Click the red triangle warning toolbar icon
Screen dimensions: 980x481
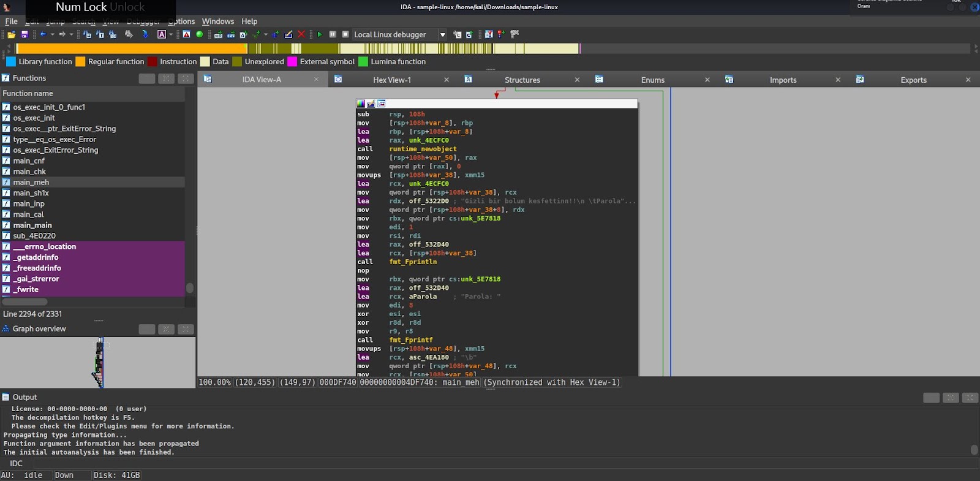(186, 34)
